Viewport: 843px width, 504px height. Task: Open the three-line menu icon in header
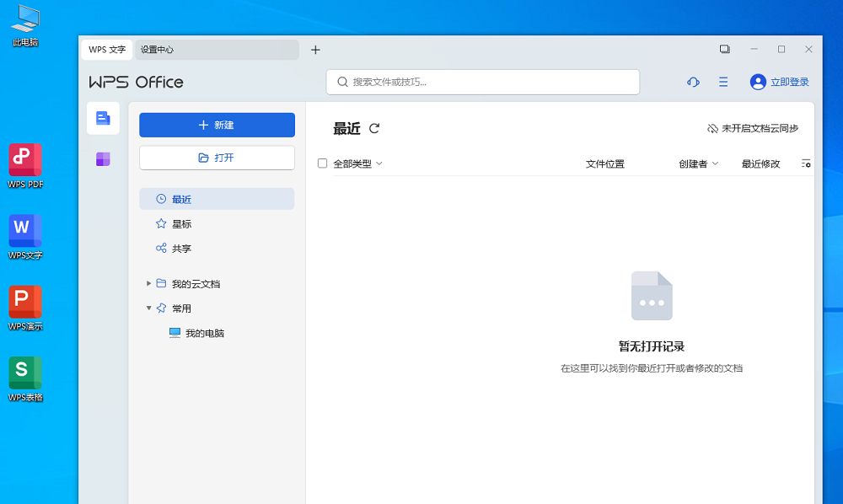coord(723,82)
